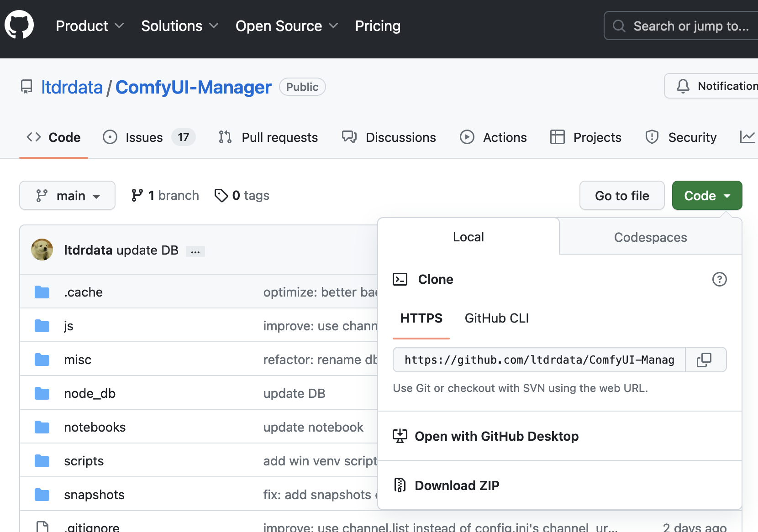Expand the Solutions navigation menu
This screenshot has height=532, width=758.
click(179, 26)
